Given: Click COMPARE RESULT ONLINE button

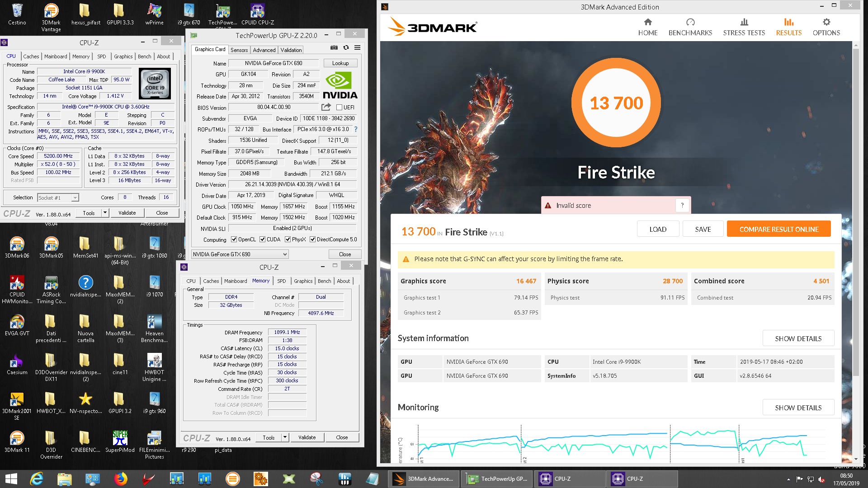Looking at the screenshot, I should click(x=779, y=229).
